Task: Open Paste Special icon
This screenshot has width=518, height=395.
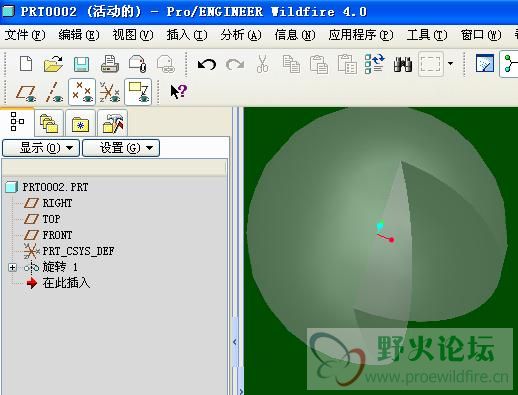Action: coord(347,64)
